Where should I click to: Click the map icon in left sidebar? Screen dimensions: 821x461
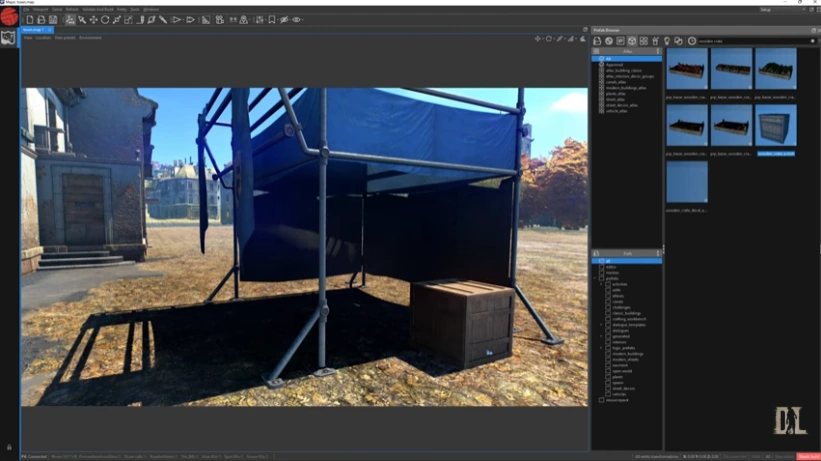coord(8,38)
